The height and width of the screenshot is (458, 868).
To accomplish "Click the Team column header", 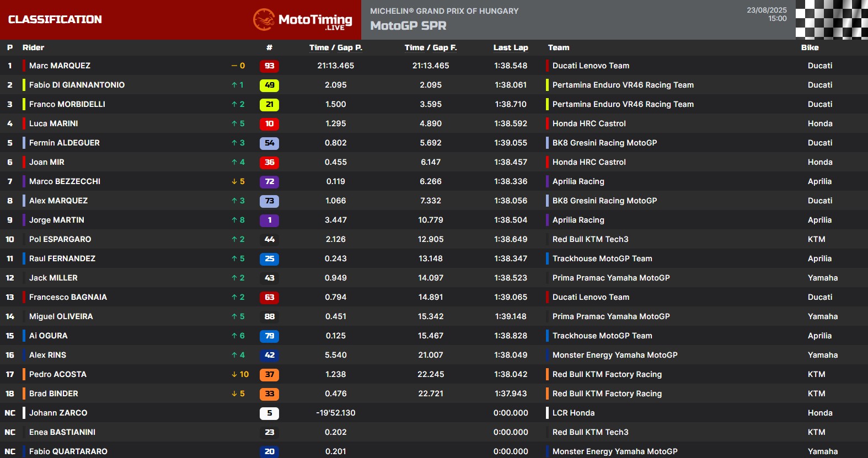I will (x=559, y=47).
